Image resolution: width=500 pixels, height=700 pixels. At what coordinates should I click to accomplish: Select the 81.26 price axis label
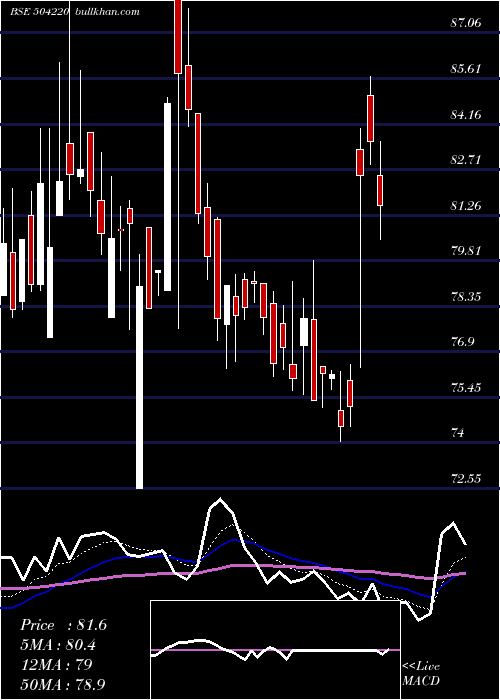[x=466, y=205]
